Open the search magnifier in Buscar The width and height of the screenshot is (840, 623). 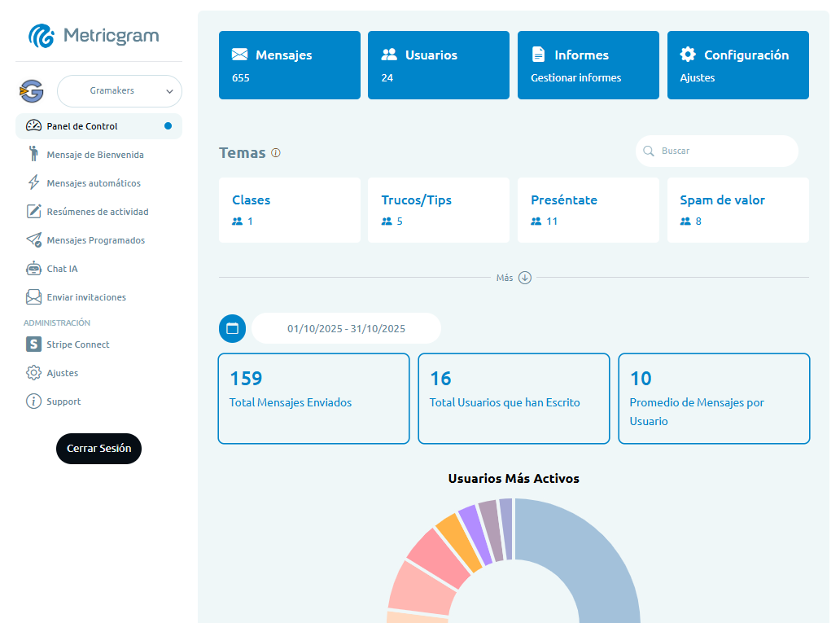tap(649, 151)
